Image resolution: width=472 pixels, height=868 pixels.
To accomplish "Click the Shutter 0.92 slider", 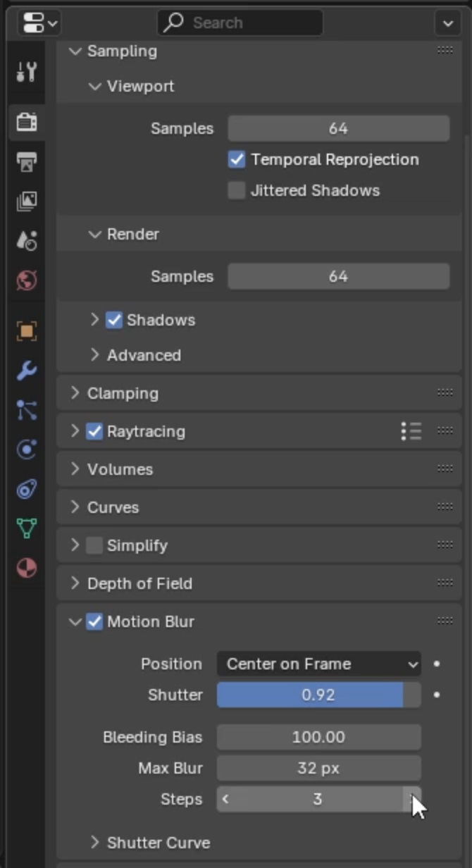I will (x=318, y=695).
